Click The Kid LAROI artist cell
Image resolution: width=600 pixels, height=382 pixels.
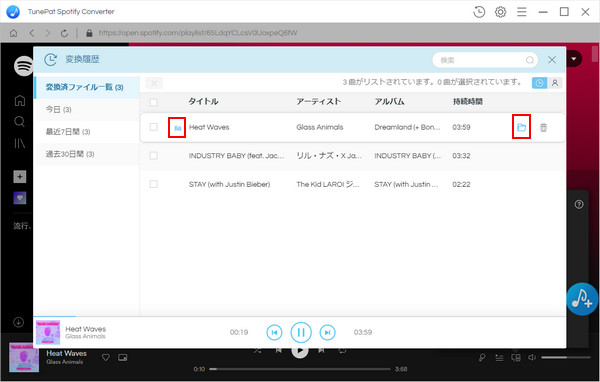[x=328, y=184]
